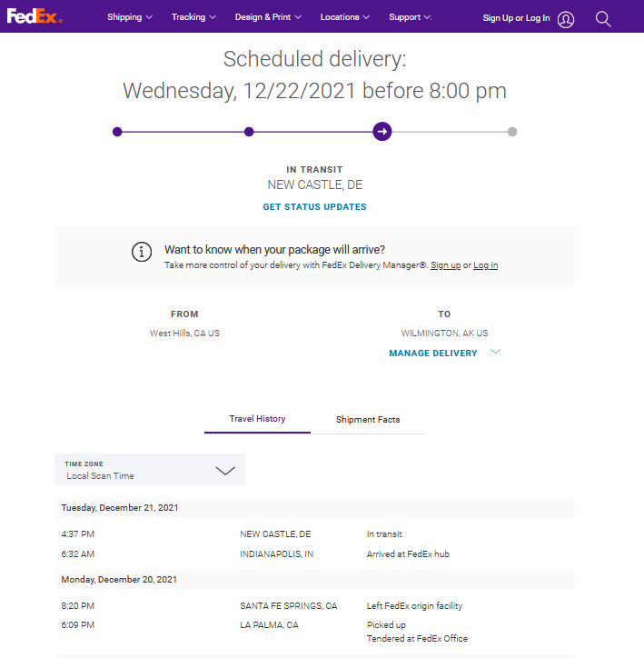The width and height of the screenshot is (644, 658).
Task: Click the info circle icon
Action: tap(142, 252)
